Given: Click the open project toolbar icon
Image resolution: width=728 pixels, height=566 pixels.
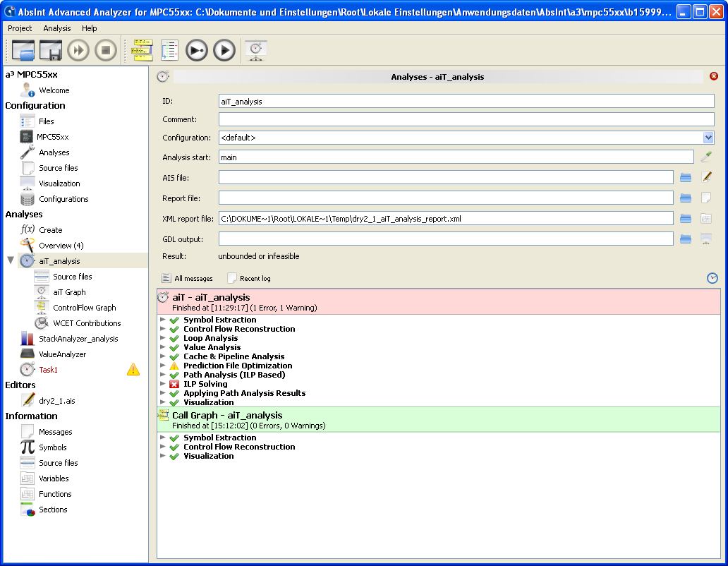Looking at the screenshot, I should click(x=23, y=50).
